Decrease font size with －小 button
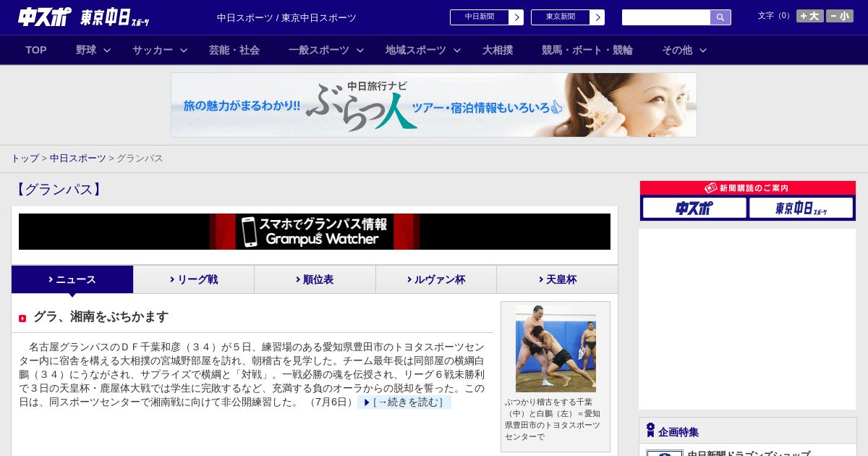The height and width of the screenshot is (456, 868). click(840, 16)
